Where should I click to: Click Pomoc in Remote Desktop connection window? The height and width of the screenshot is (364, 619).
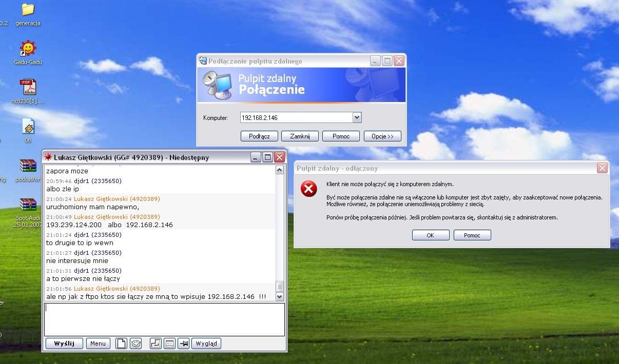click(341, 136)
